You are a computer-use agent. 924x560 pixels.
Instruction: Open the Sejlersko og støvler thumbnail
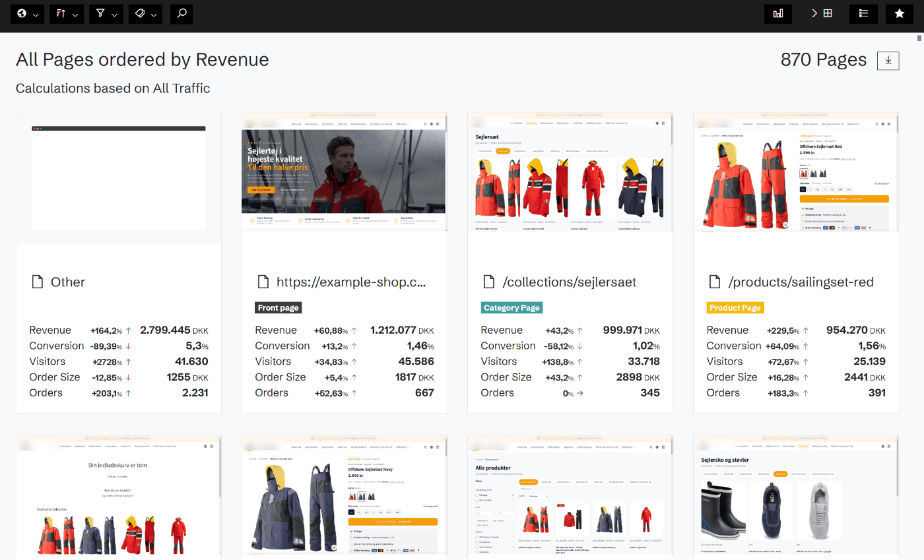pos(796,497)
